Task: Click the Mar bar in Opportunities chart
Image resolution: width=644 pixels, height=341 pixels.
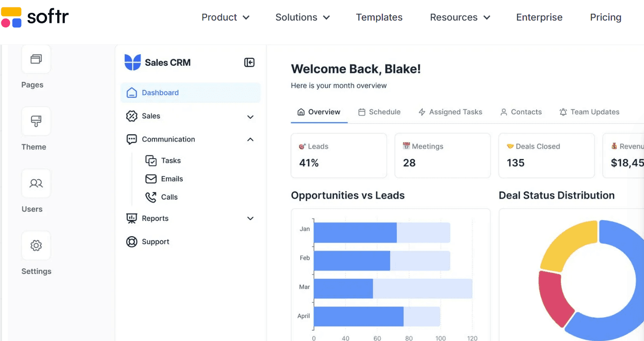Action: (x=393, y=289)
